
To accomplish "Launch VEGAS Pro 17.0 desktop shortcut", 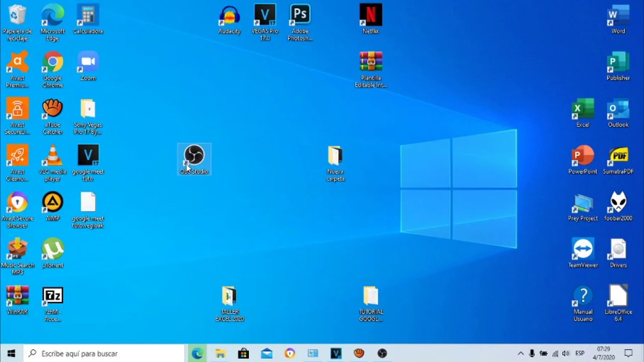I will (x=265, y=23).
